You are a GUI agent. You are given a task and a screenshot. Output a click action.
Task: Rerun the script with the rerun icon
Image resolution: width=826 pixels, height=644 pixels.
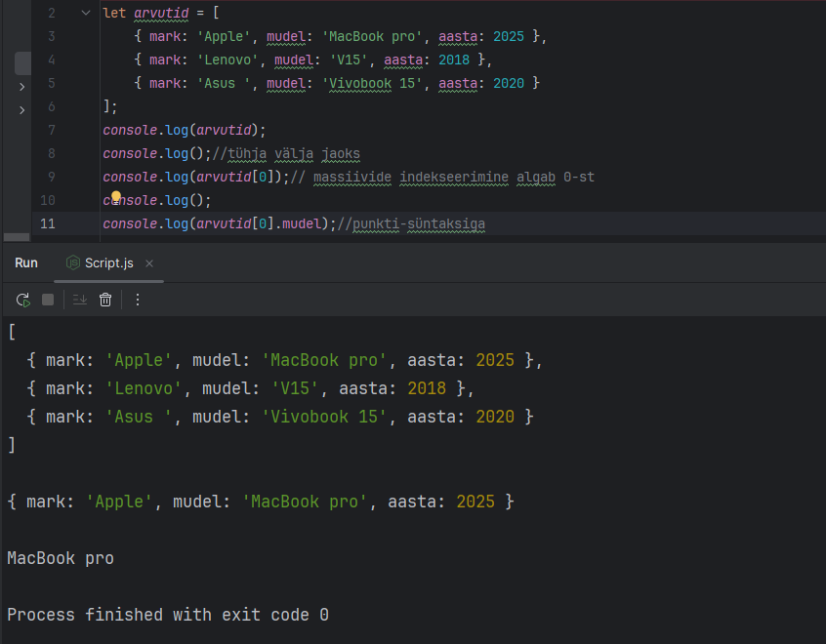(x=22, y=300)
